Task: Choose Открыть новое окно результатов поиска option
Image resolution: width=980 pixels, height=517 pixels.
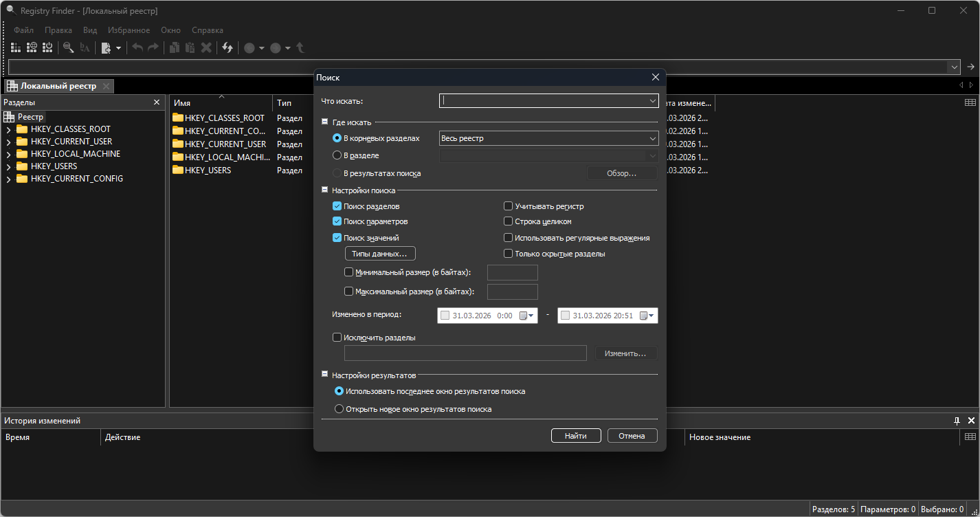Action: [x=339, y=409]
